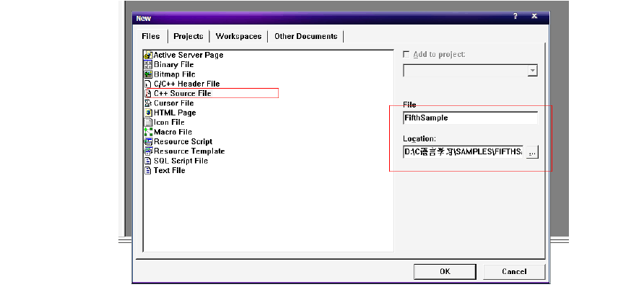Switch to the Projects tab
This screenshot has height=287, width=644.
point(188,36)
